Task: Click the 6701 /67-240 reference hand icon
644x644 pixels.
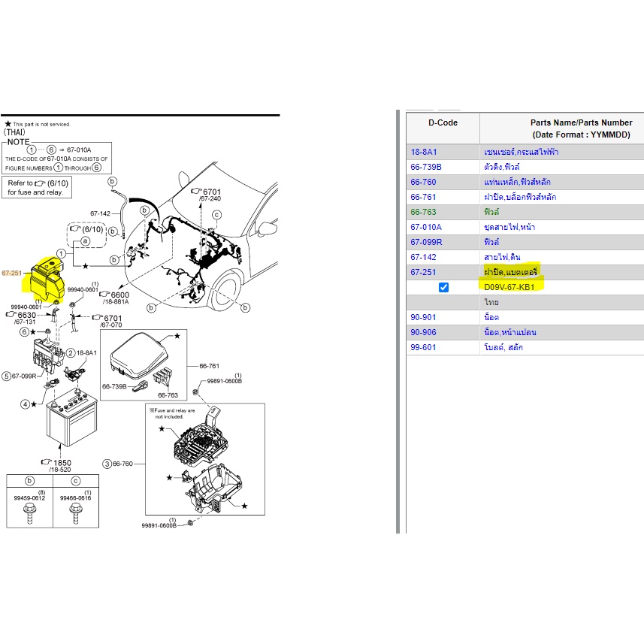Action: point(197,192)
